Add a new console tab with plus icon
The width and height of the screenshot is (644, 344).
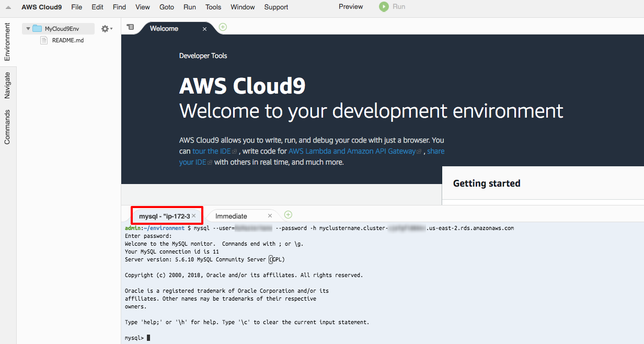pyautogui.click(x=288, y=214)
